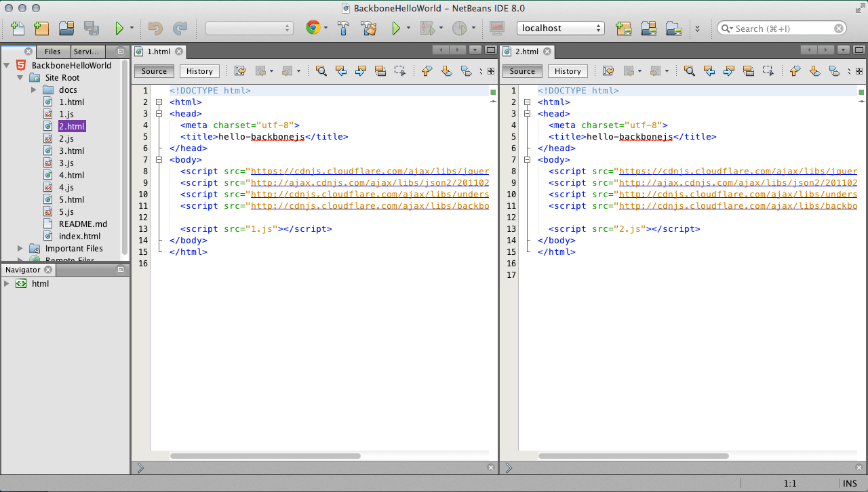Toggle History view in 2.html editor
The height and width of the screenshot is (492, 868).
[x=568, y=71]
